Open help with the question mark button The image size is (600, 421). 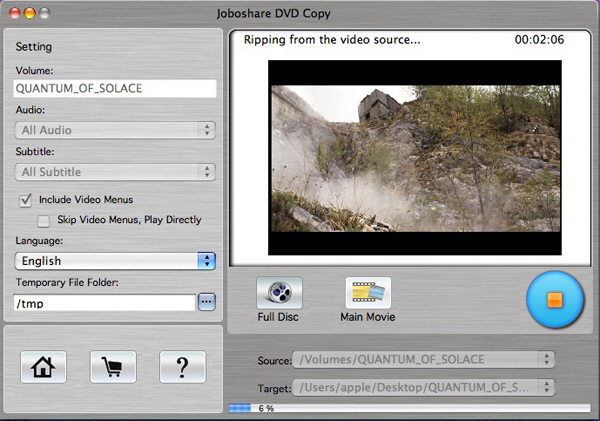183,367
